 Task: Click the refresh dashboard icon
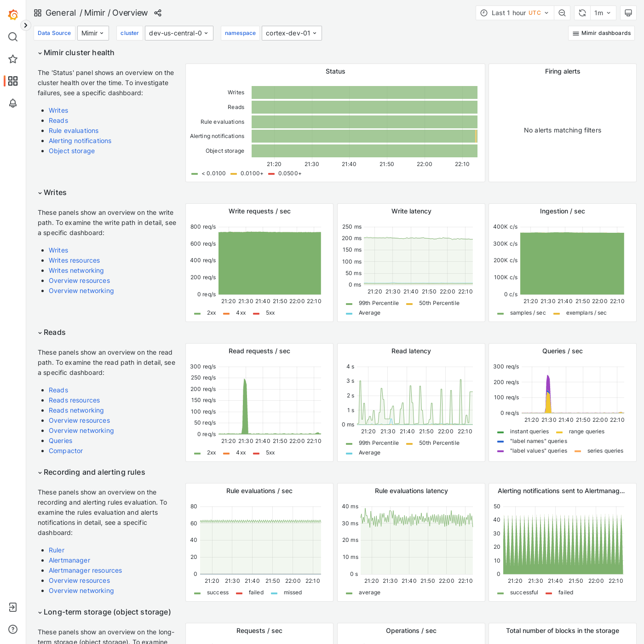[x=581, y=12]
